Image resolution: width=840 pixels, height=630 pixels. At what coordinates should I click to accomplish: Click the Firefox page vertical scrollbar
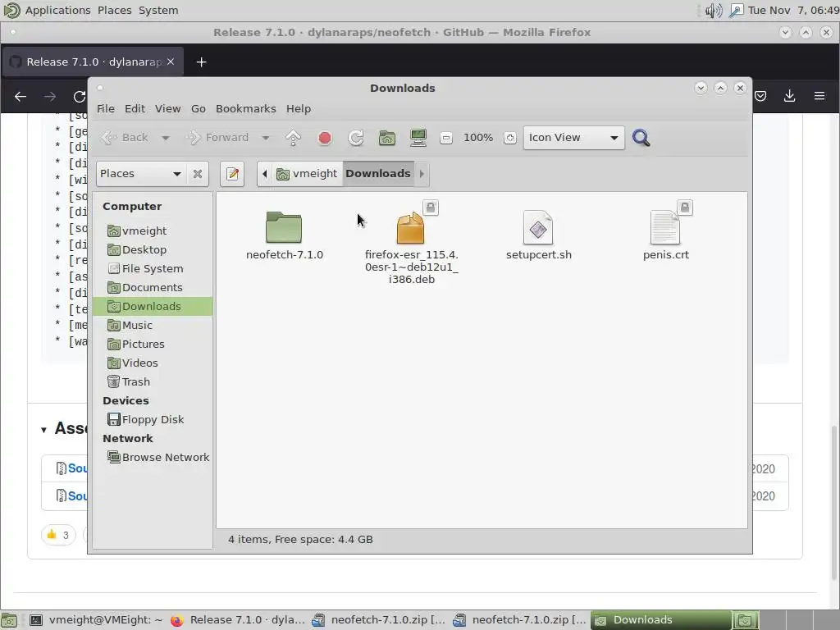click(x=834, y=504)
